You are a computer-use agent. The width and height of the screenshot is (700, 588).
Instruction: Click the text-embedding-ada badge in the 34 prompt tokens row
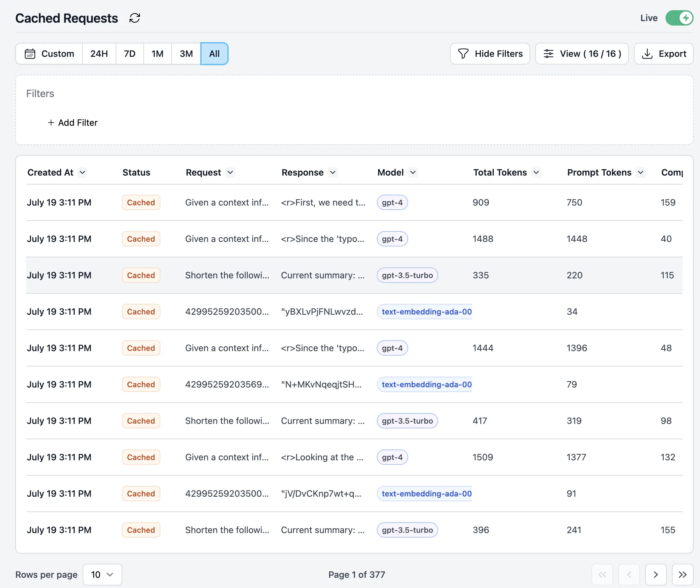point(424,311)
